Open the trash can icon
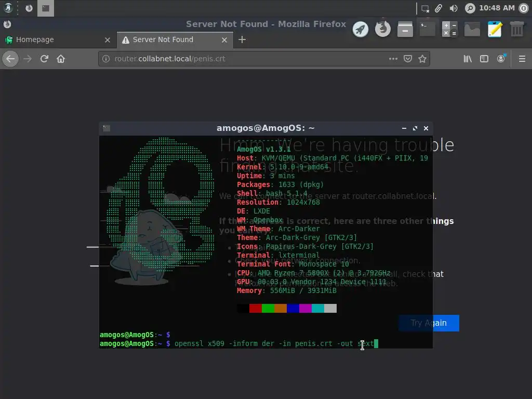 [517, 29]
